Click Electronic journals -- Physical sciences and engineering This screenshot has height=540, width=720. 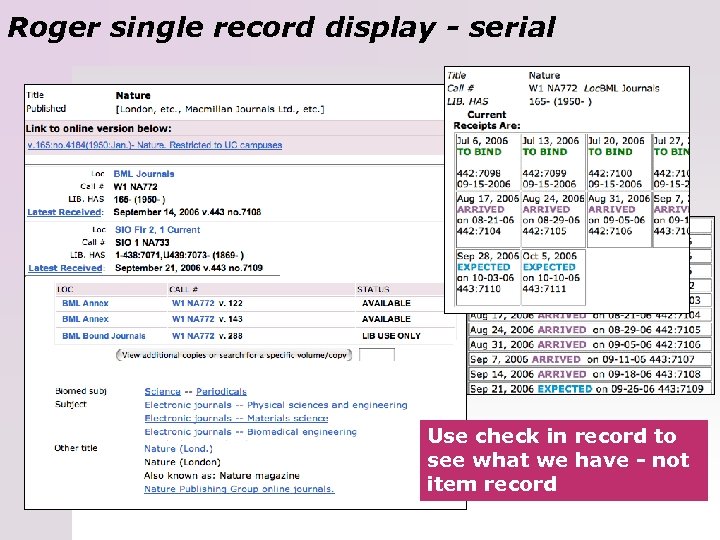pos(276,405)
